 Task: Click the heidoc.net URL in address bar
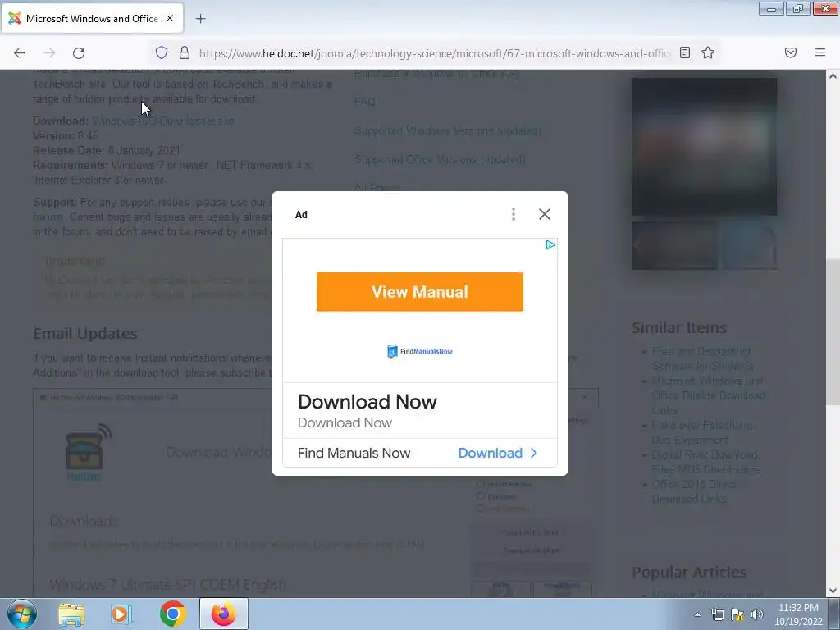[x=434, y=53]
